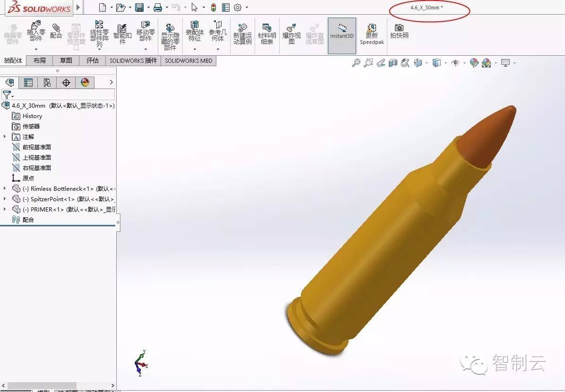This screenshot has height=392, width=565.
Task: Click New Motion Study (新建运动算例)
Action: point(242,34)
